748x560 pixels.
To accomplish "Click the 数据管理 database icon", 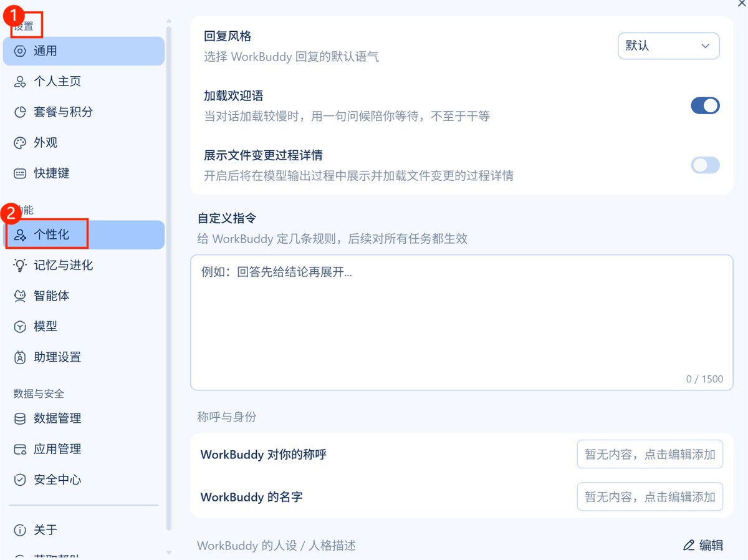I will [20, 418].
